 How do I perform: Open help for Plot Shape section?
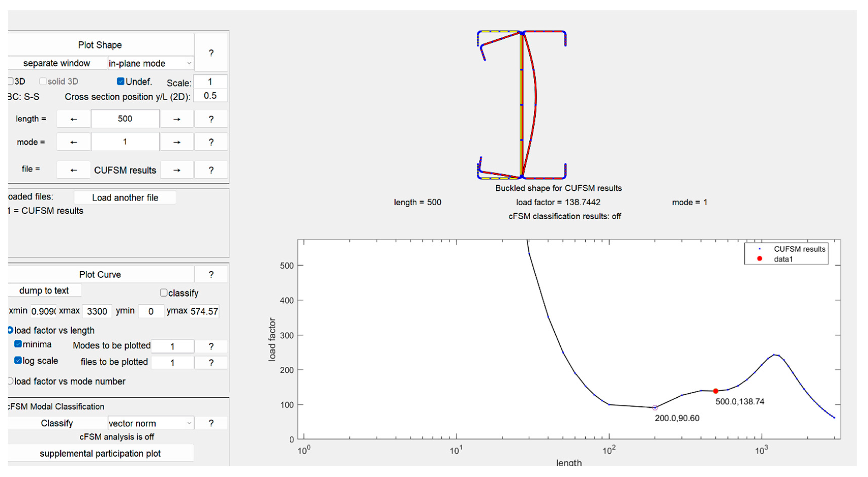[x=211, y=53]
